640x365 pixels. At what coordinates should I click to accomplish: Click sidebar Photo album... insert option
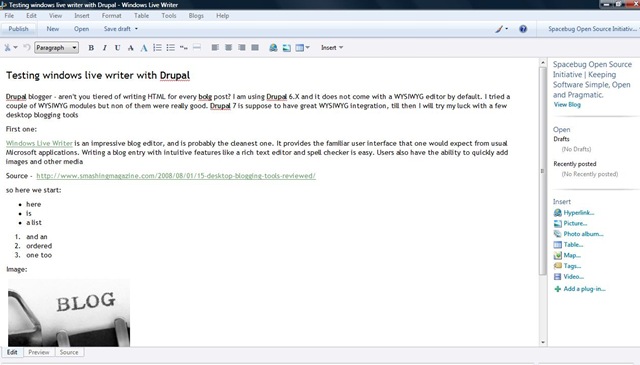tap(578, 234)
